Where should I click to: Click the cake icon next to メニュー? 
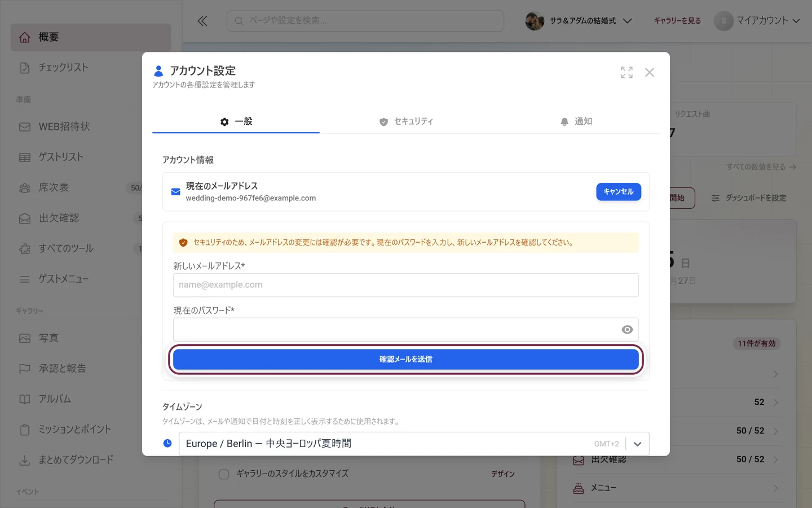click(x=579, y=488)
